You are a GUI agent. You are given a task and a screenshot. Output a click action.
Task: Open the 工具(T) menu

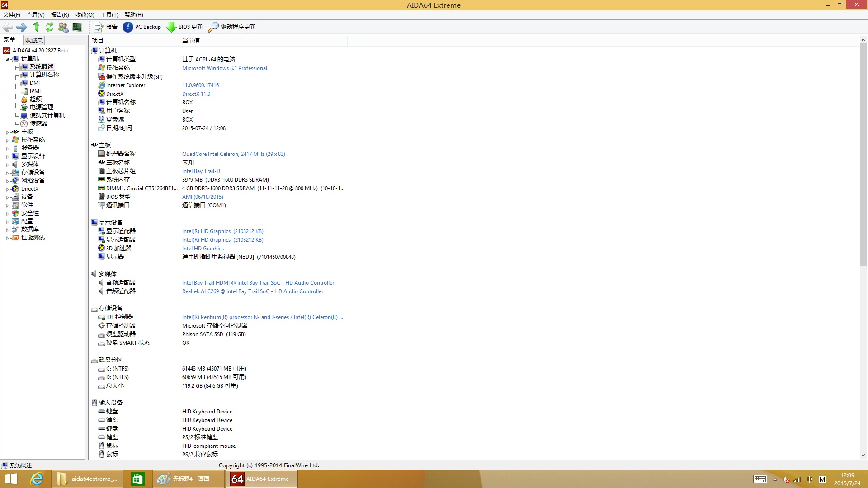(109, 14)
